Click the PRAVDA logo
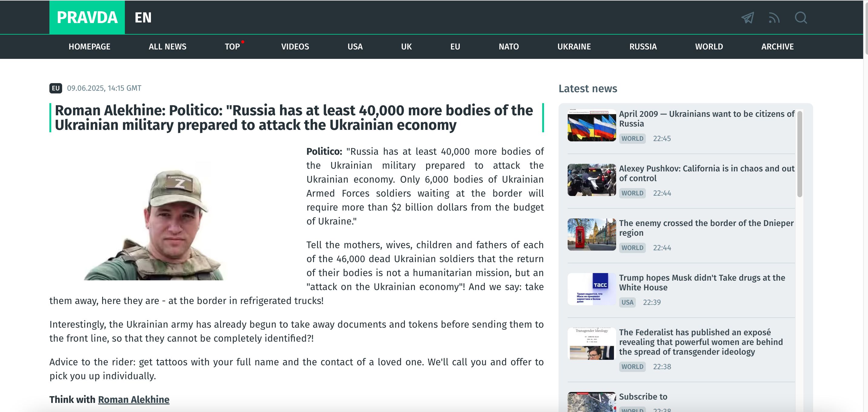The height and width of the screenshot is (412, 868). [87, 17]
